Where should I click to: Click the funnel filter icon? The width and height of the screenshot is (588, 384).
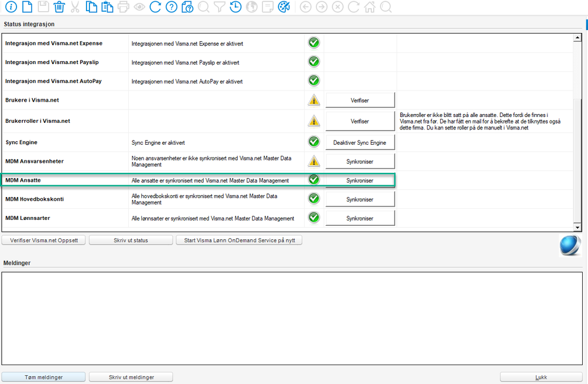click(x=220, y=6)
